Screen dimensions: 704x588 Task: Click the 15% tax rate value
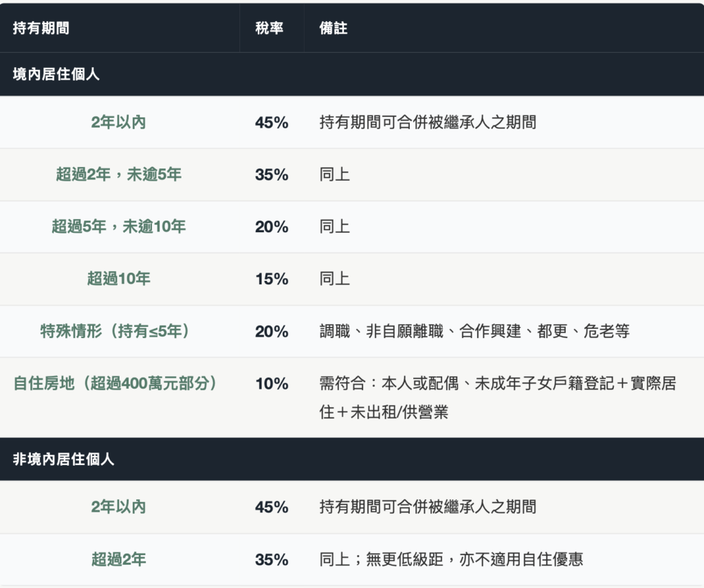click(x=272, y=279)
